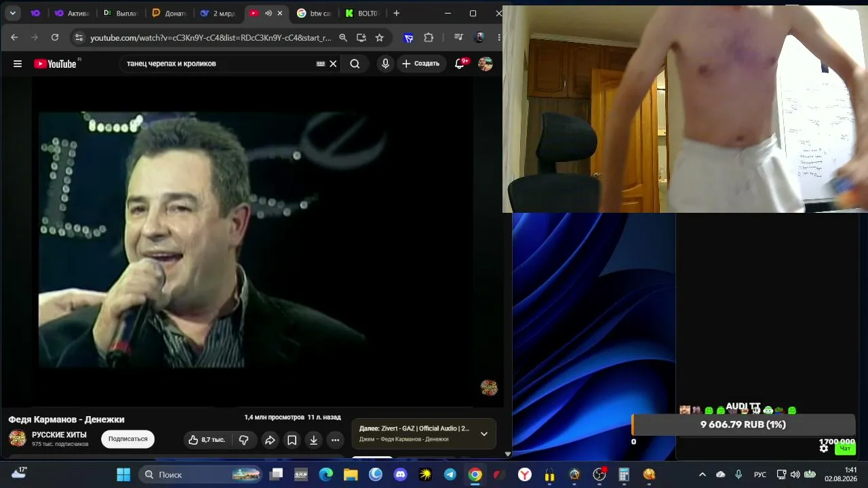Viewport: 868px width, 488px height.
Task: Open site info icon in address bar
Action: tap(79, 38)
